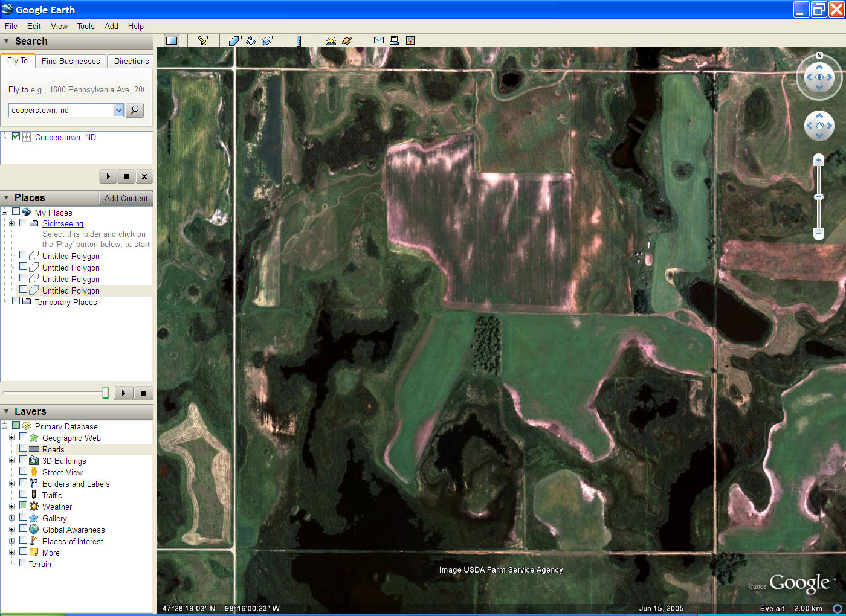This screenshot has height=616, width=846.
Task: Select the Add Path tool
Action: click(x=251, y=40)
